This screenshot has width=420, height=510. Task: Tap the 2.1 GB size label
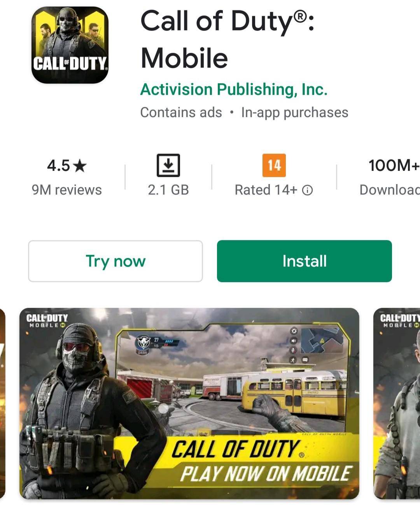pos(168,190)
